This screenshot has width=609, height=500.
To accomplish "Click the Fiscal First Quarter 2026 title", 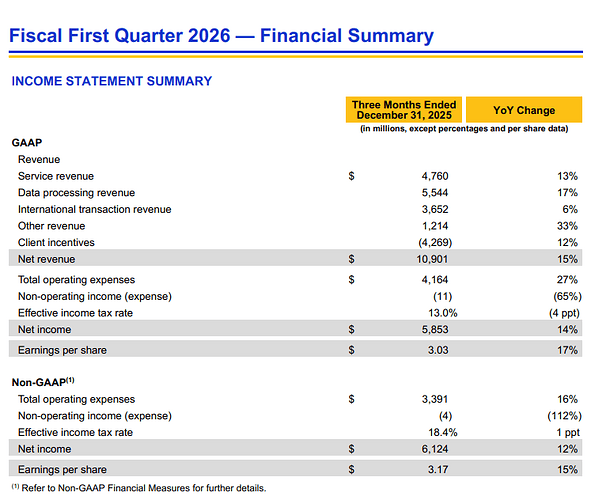I will (x=221, y=36).
